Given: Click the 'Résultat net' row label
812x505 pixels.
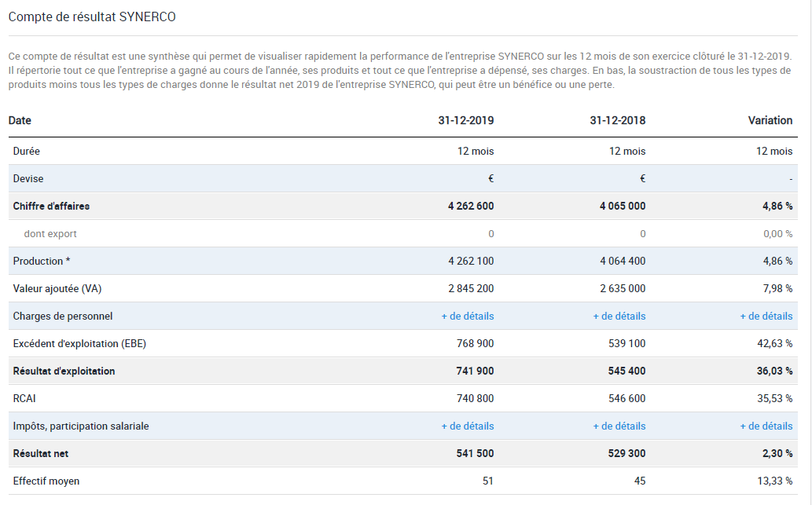Looking at the screenshot, I should [41, 454].
